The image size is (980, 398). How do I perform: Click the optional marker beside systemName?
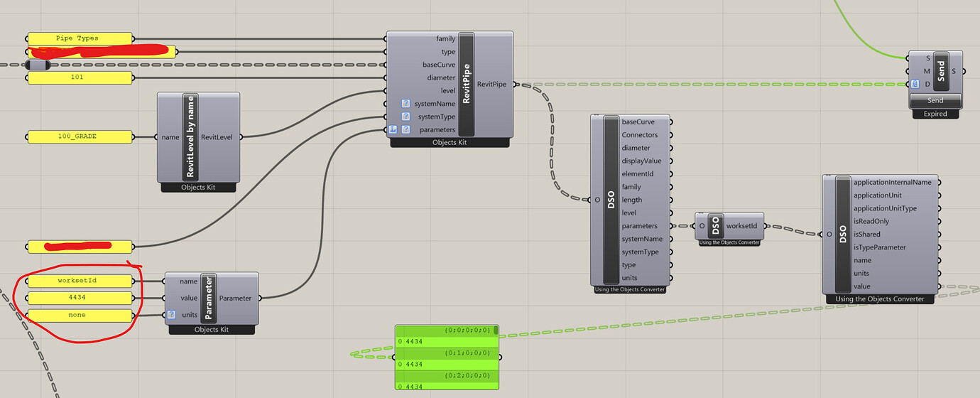point(405,103)
